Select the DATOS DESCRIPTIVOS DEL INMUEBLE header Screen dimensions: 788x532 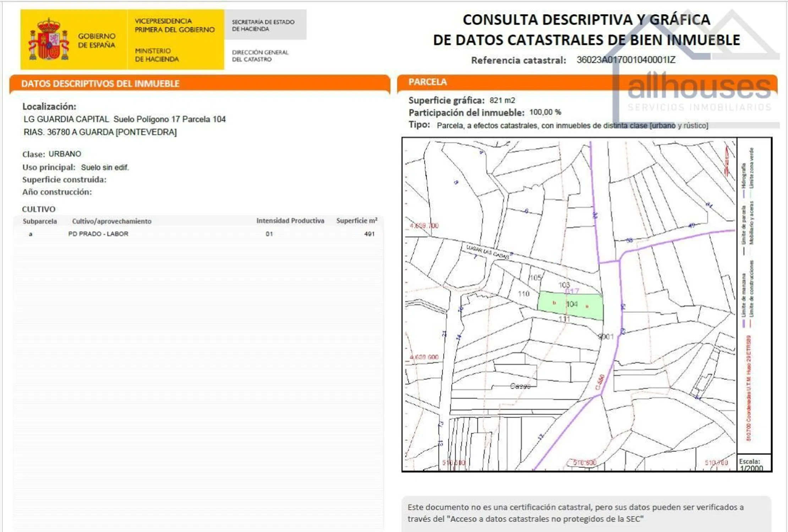click(100, 84)
